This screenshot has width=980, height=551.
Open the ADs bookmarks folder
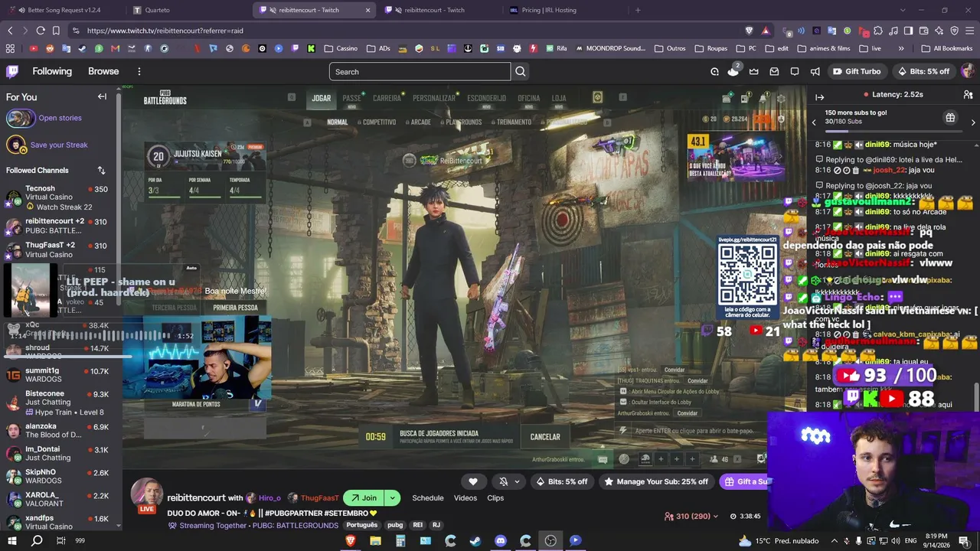pyautogui.click(x=378, y=48)
